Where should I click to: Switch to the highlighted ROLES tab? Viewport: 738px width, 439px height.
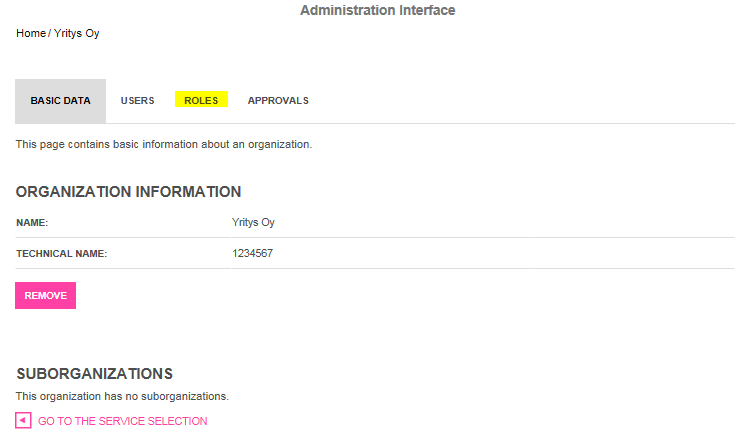pos(201,99)
